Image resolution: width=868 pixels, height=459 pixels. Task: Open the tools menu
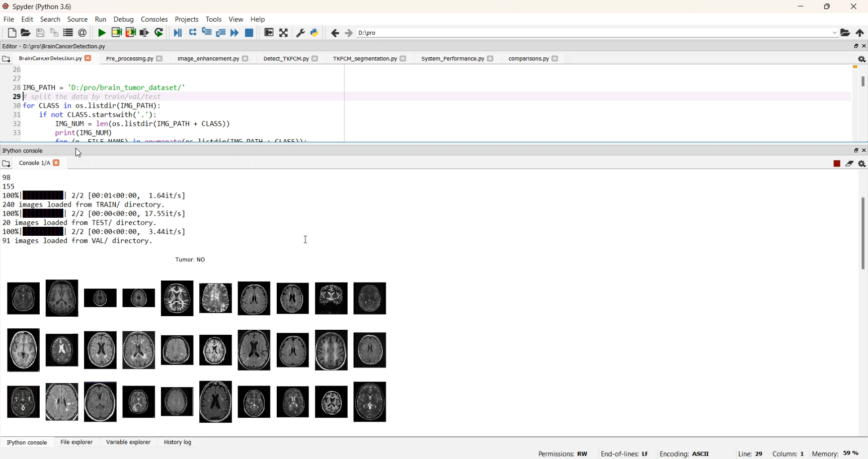pos(214,20)
